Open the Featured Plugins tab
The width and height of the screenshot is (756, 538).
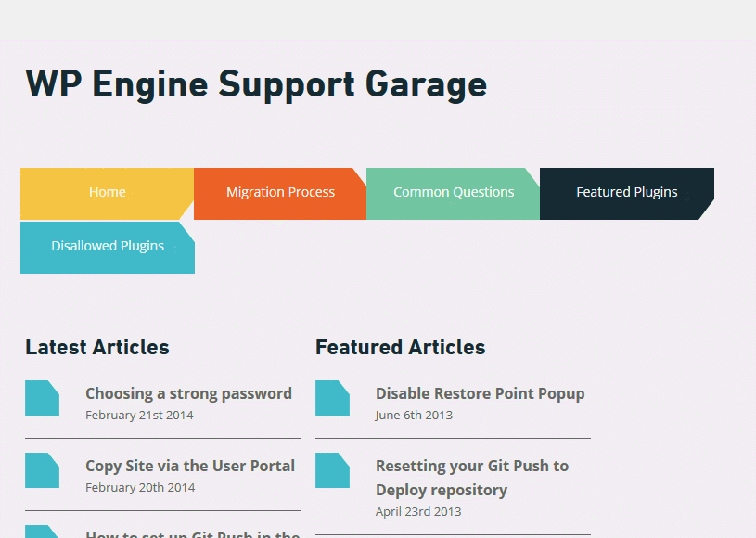tap(627, 194)
